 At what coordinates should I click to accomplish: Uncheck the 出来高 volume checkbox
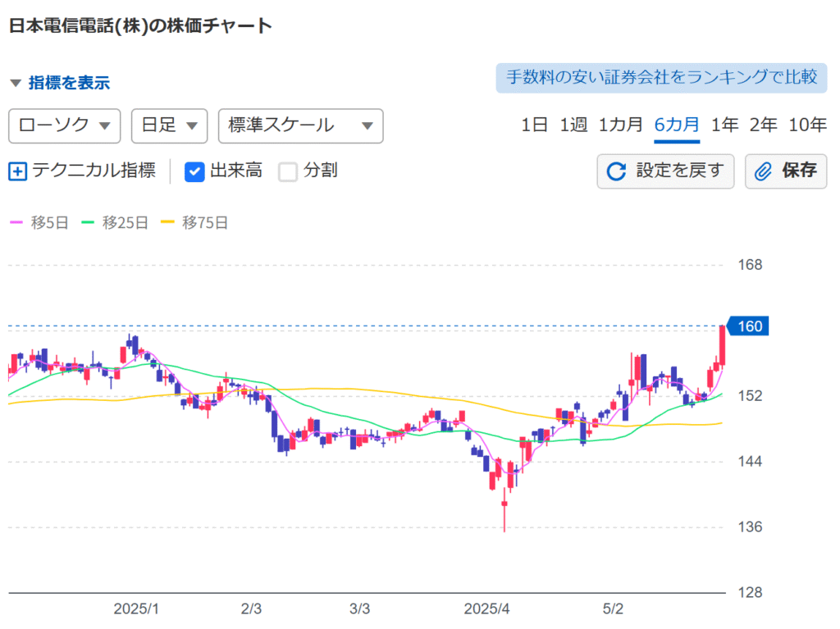click(x=194, y=171)
